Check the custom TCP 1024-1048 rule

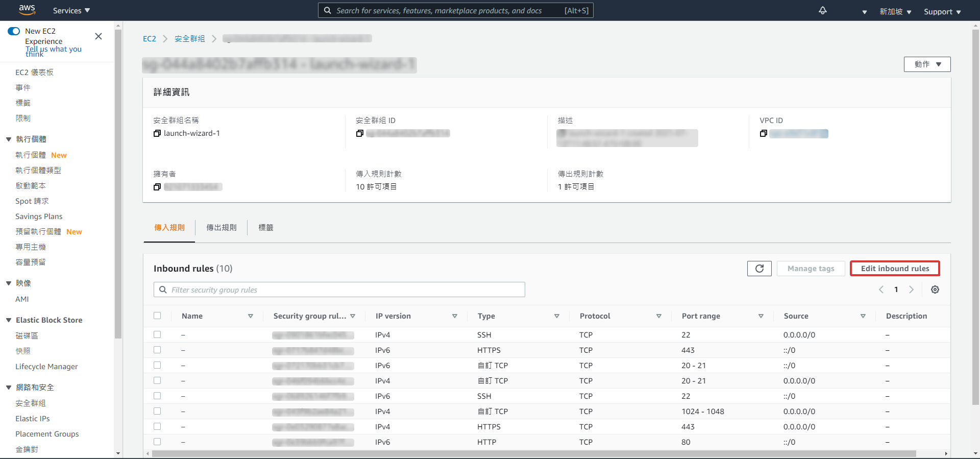tap(157, 411)
